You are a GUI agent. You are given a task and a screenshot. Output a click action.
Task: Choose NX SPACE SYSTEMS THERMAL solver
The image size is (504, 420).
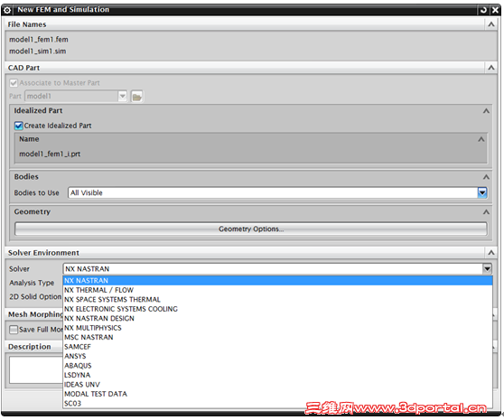coord(277,300)
